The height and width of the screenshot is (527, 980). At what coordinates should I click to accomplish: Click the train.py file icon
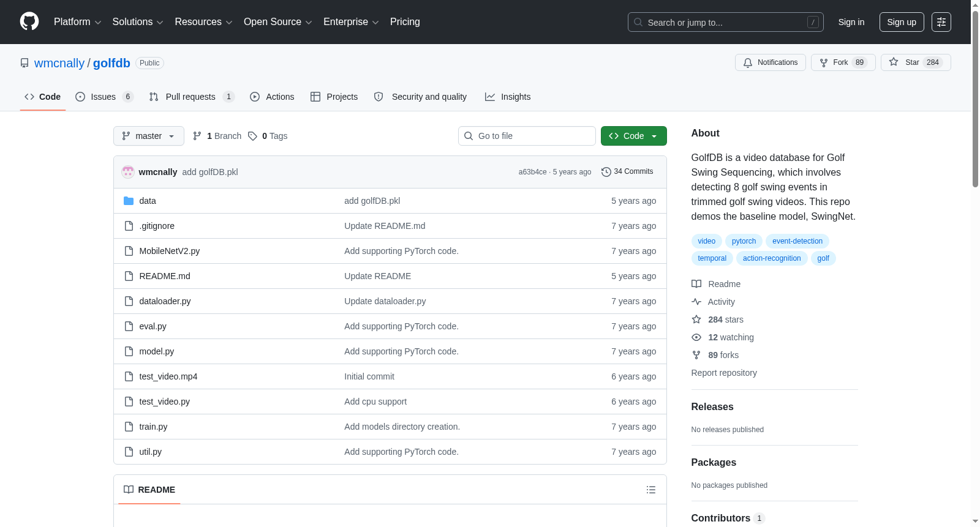click(129, 427)
